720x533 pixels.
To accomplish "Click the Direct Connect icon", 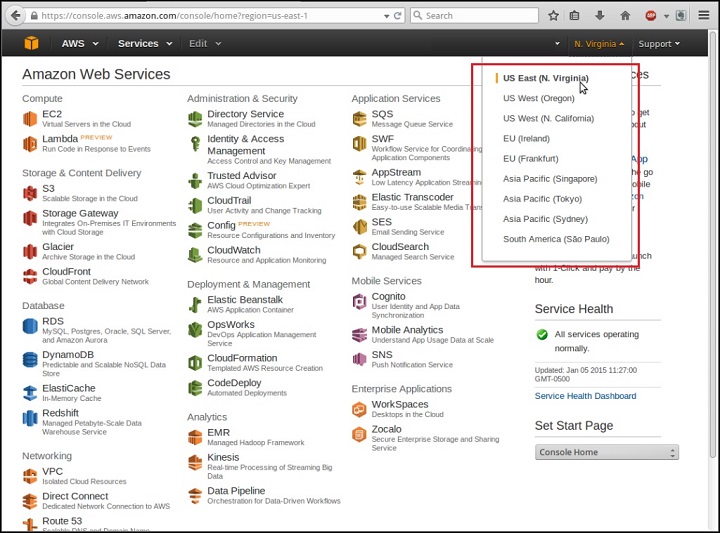I will click(30, 501).
